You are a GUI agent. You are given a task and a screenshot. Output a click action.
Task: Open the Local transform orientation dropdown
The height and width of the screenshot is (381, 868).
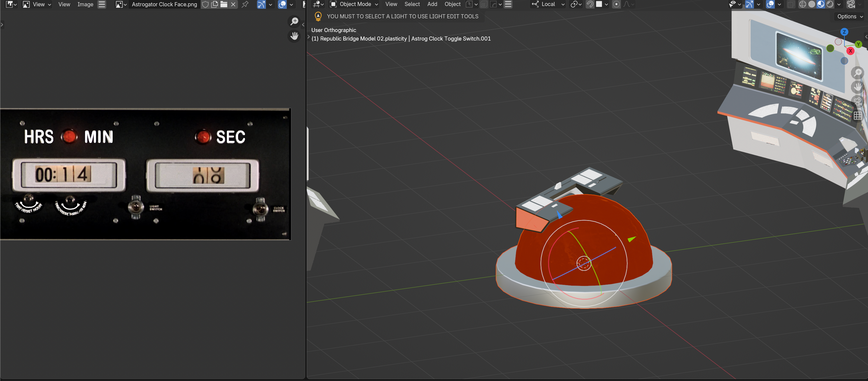tap(548, 4)
